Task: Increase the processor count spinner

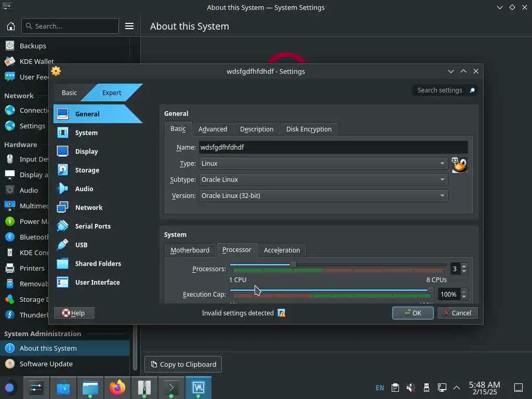Action: (x=464, y=266)
